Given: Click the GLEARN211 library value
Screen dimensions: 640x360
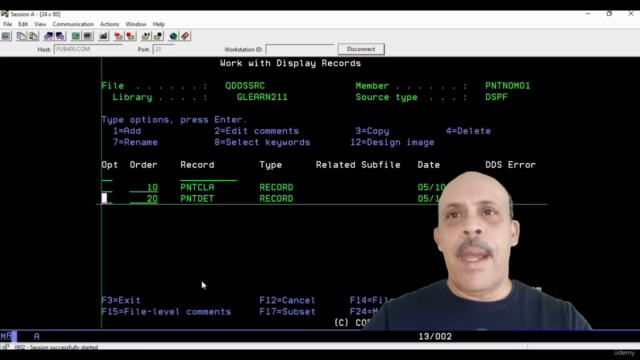Looking at the screenshot, I should tap(262, 97).
